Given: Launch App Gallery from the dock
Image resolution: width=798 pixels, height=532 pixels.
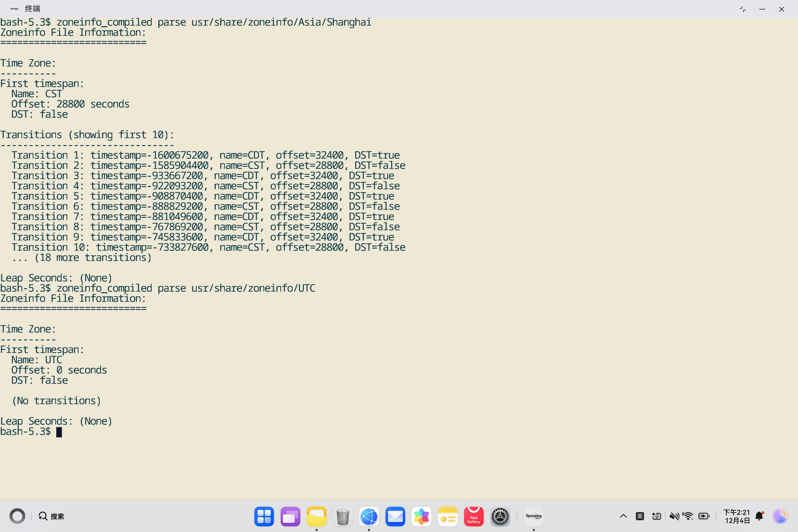Looking at the screenshot, I should tap(474, 516).
